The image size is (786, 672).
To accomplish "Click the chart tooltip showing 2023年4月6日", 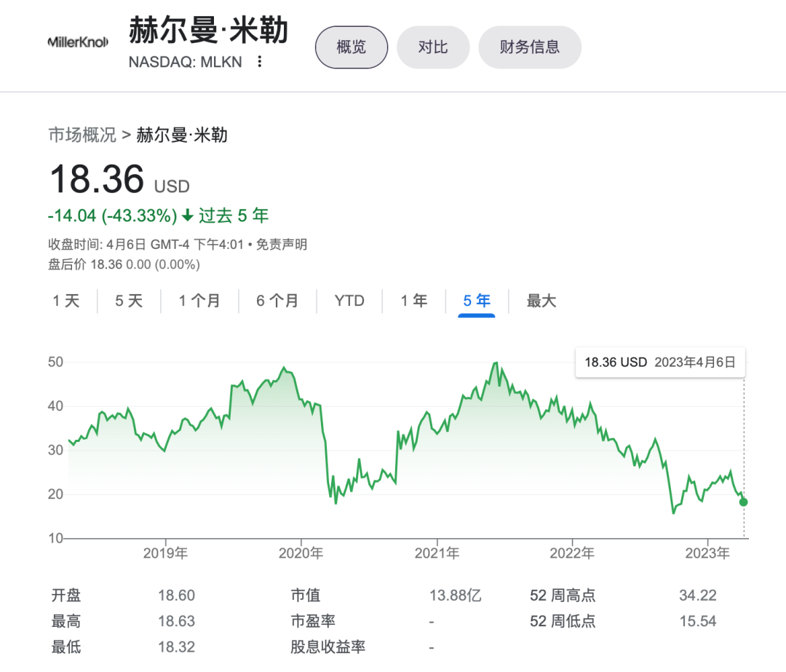I will pos(660,362).
